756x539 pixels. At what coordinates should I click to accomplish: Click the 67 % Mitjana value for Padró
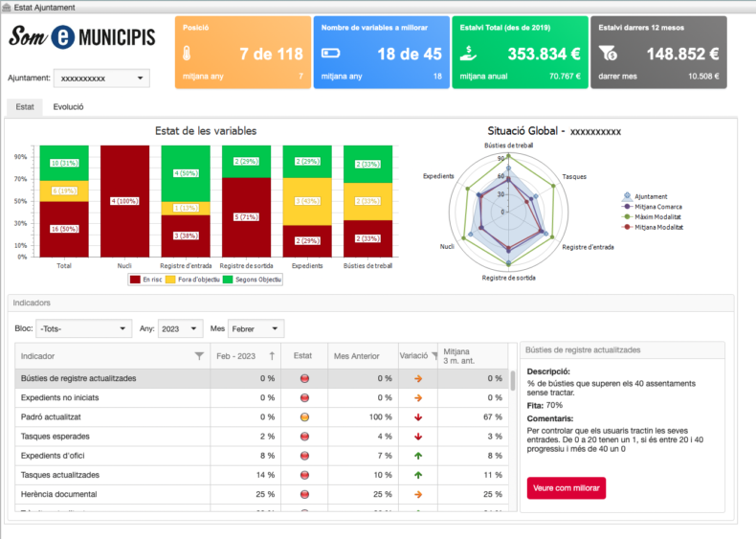(493, 416)
